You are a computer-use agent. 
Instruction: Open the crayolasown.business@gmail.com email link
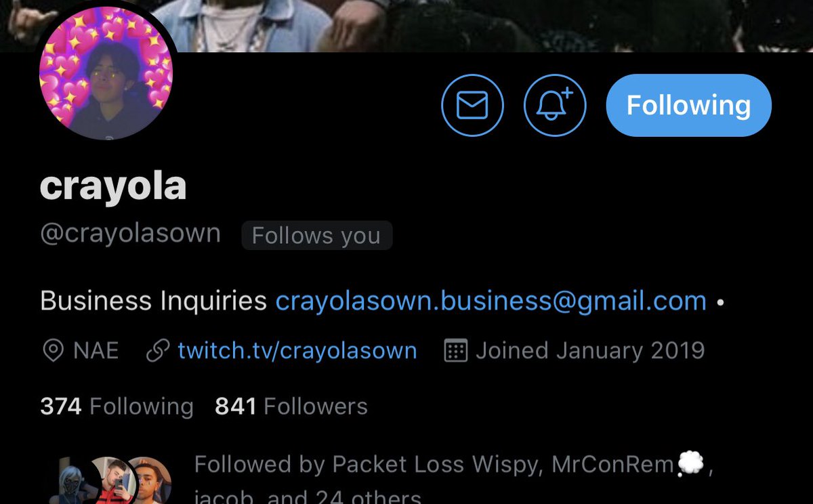point(491,301)
